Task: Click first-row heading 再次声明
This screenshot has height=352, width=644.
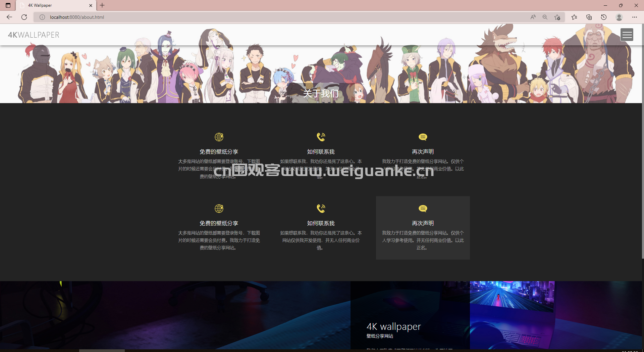Action: pyautogui.click(x=423, y=152)
